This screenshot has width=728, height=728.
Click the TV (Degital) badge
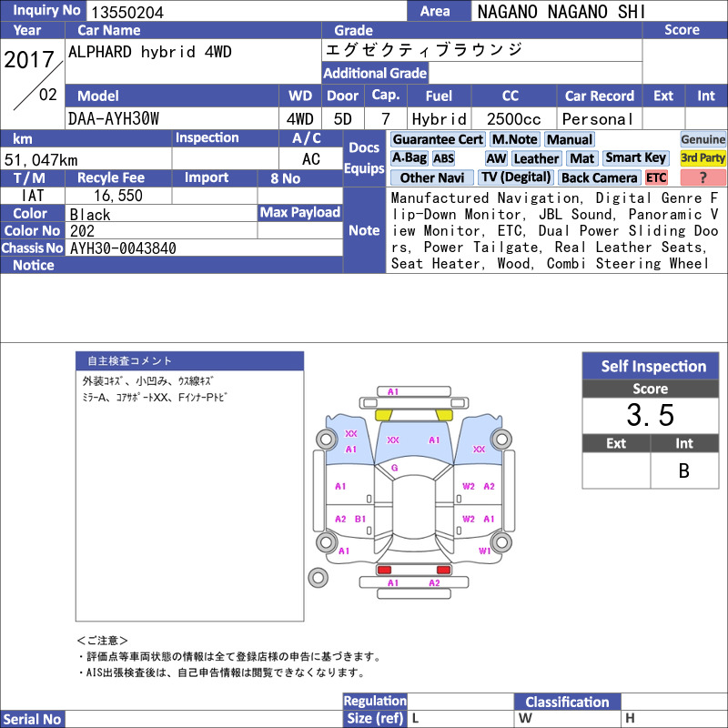(516, 177)
